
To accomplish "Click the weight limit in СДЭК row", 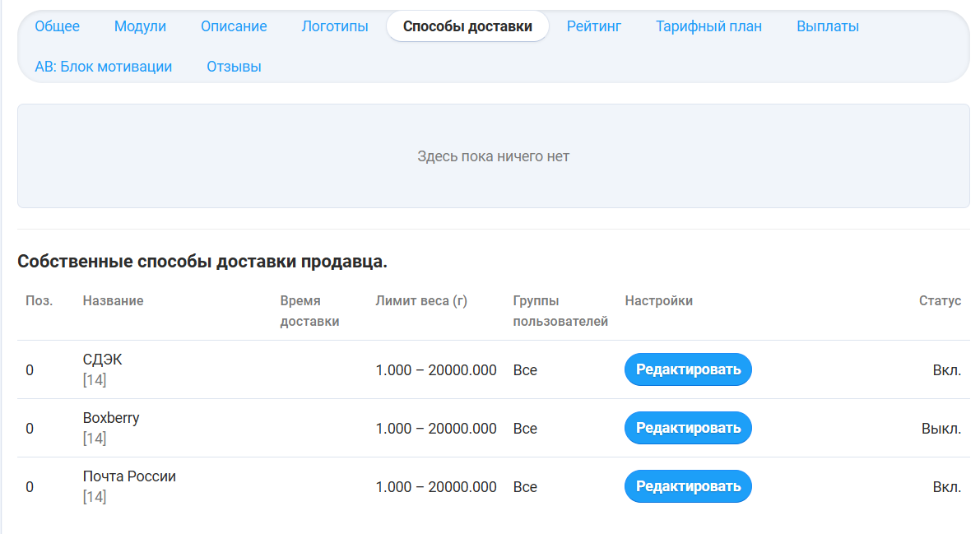I will point(436,370).
